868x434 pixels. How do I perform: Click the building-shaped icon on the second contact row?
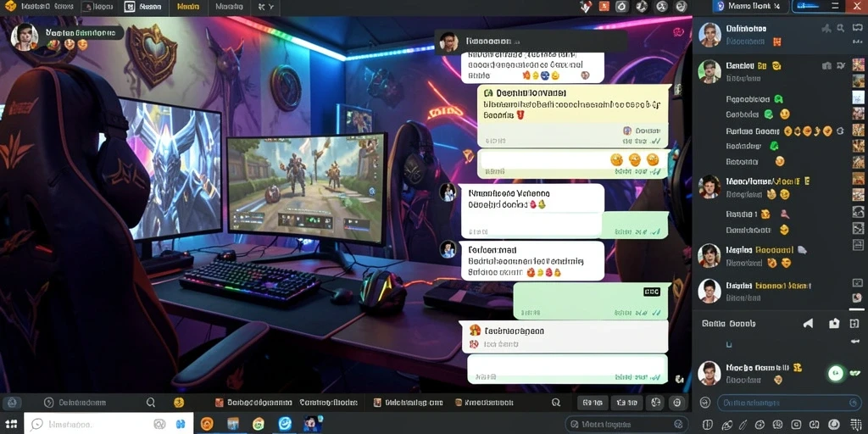826,66
